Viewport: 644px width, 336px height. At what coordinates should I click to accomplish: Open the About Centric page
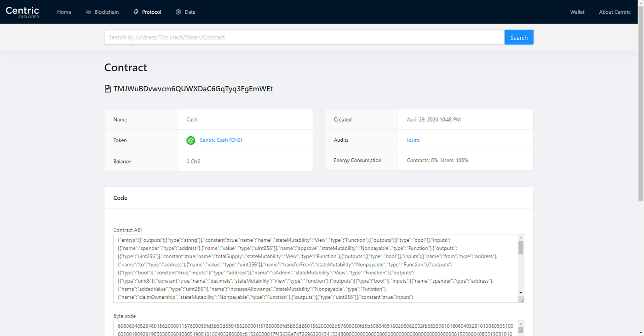coord(615,12)
